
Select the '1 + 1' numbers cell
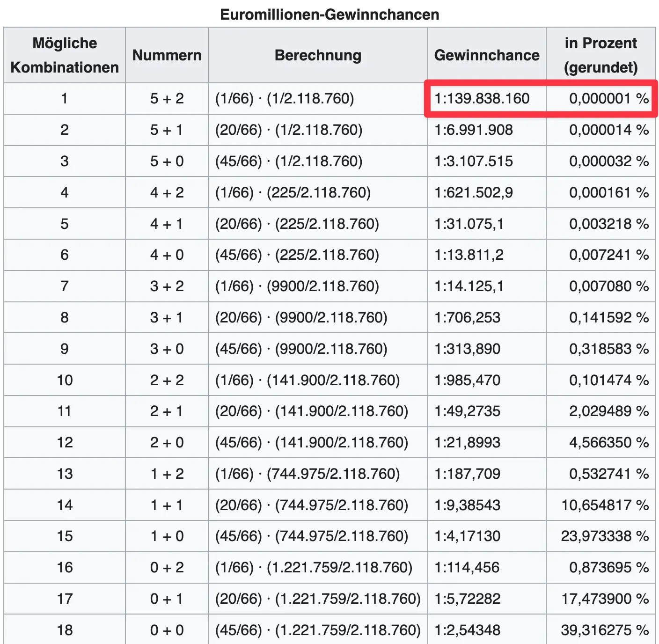click(x=167, y=505)
